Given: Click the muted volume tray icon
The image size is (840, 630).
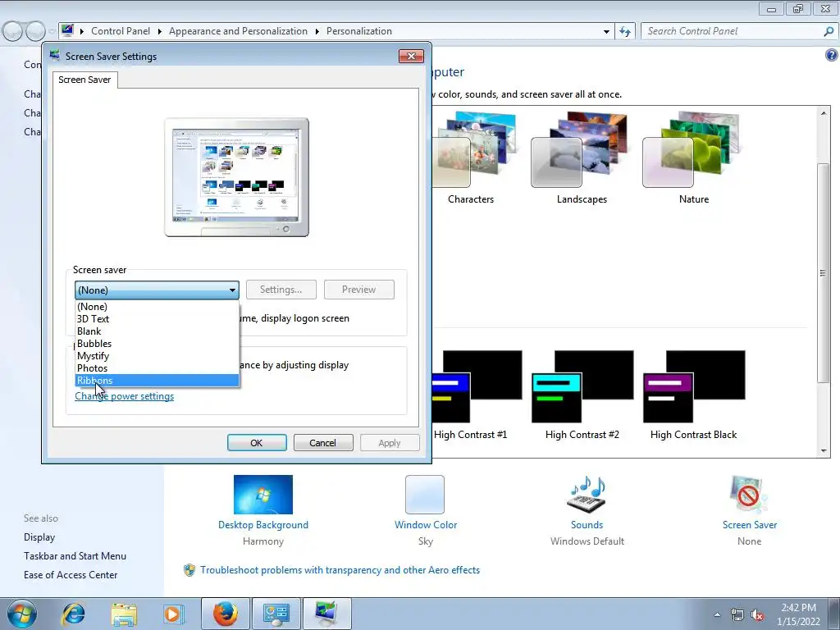Looking at the screenshot, I should click(x=757, y=615).
